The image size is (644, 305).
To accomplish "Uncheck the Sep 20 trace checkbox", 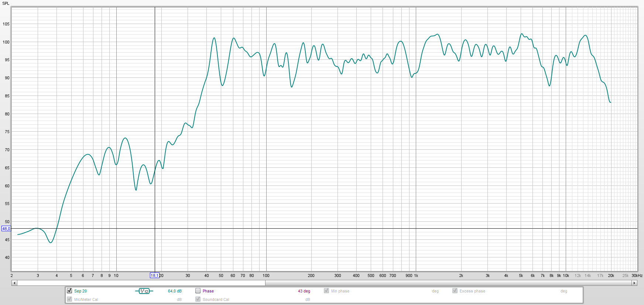I will (69, 291).
